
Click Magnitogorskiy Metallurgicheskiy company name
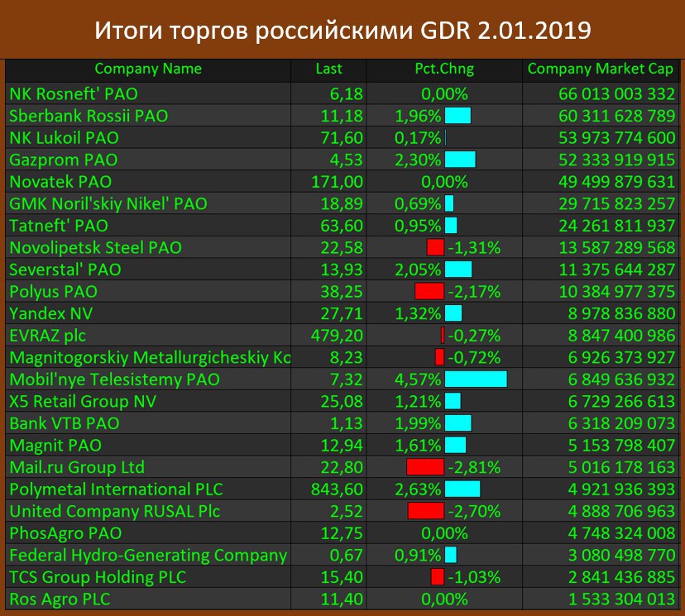coord(150,357)
